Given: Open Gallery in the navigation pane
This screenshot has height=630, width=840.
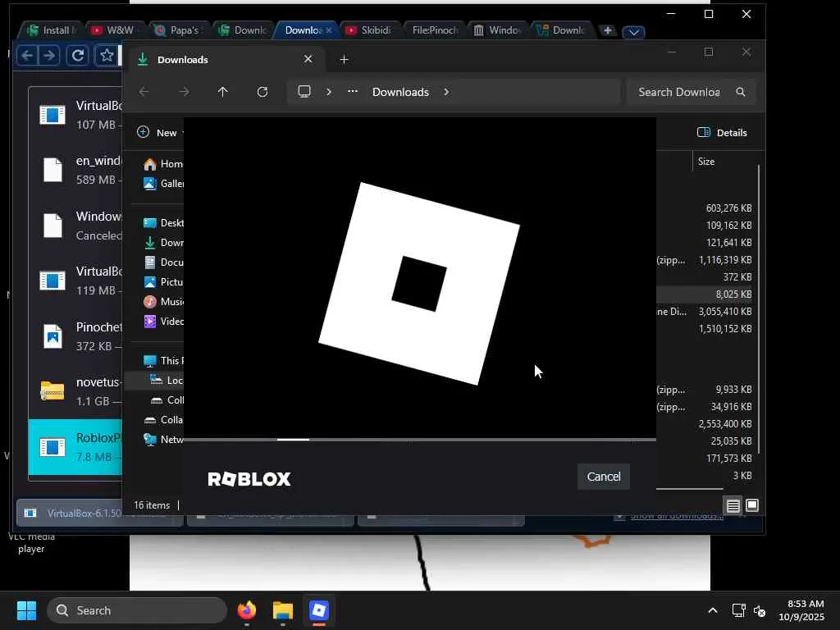Looking at the screenshot, I should 163,184.
